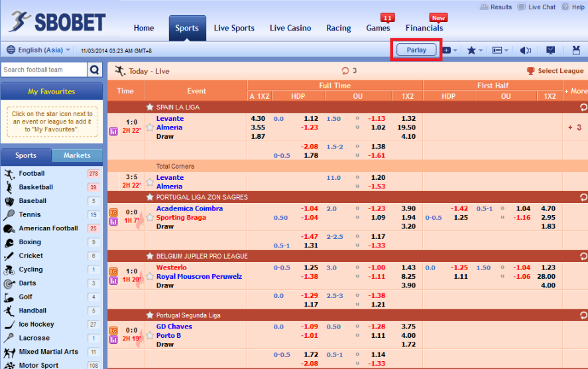Click the refresh icon next to countdown 3
Screen dimensions: 588x369
[x=345, y=70]
